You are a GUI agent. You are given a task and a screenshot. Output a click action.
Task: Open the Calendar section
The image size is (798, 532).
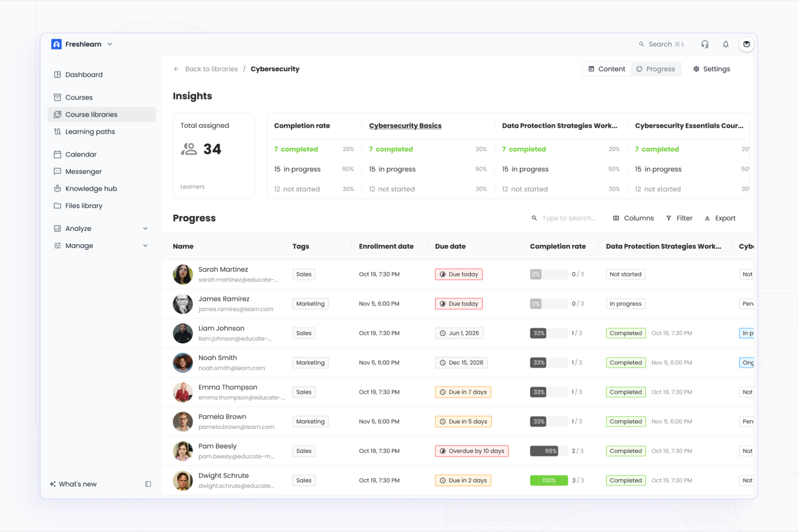[80, 154]
